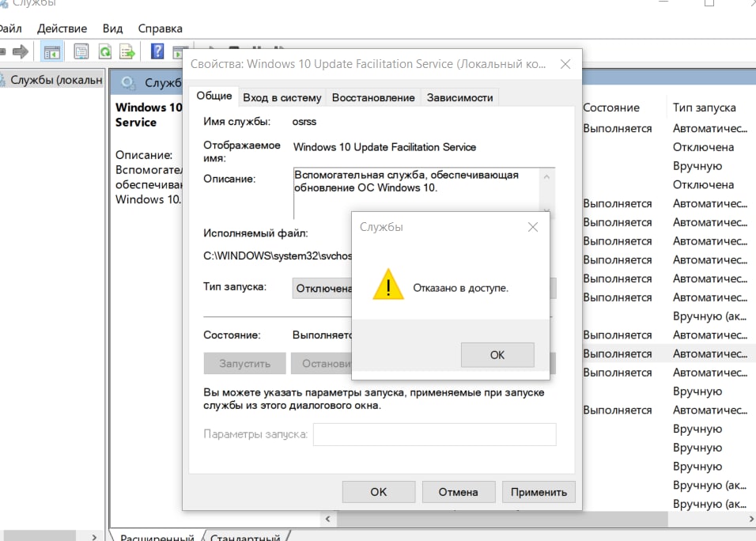Screen dimensions: 756x541
Task: Click the service name value osrss
Action: [304, 122]
